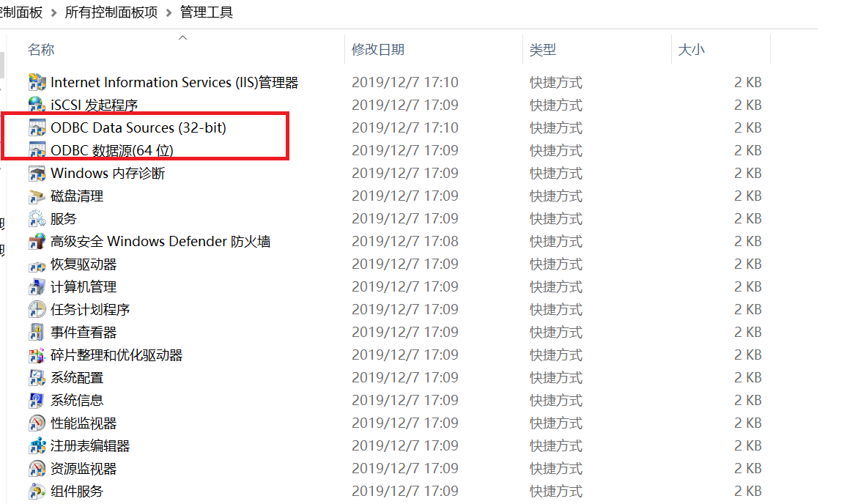844x504 pixels.
Task: Select the 组件服务 name
Action: 77,492
